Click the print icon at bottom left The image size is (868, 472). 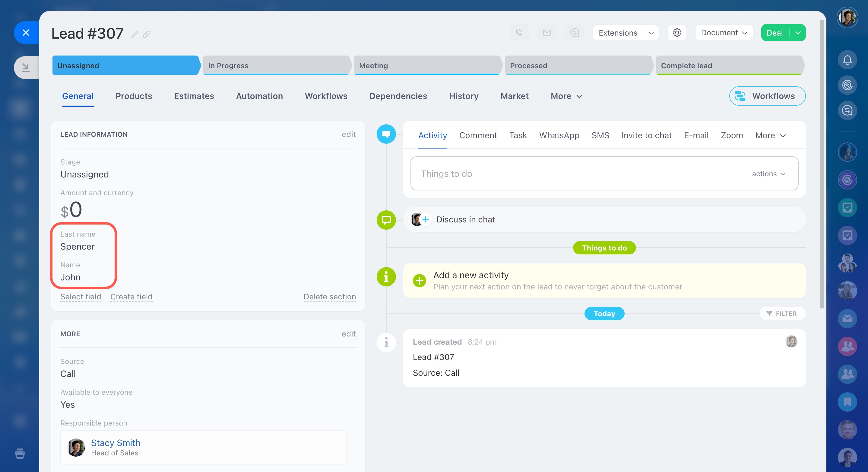[x=20, y=454]
